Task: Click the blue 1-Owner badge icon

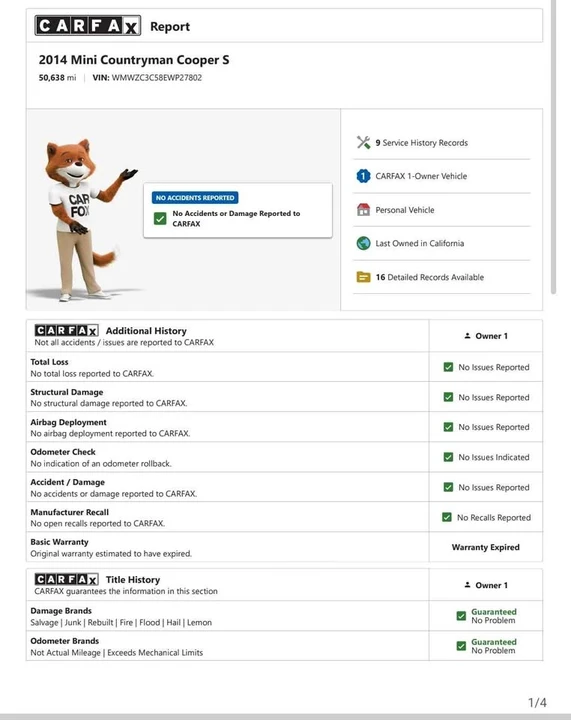Action: [x=364, y=176]
